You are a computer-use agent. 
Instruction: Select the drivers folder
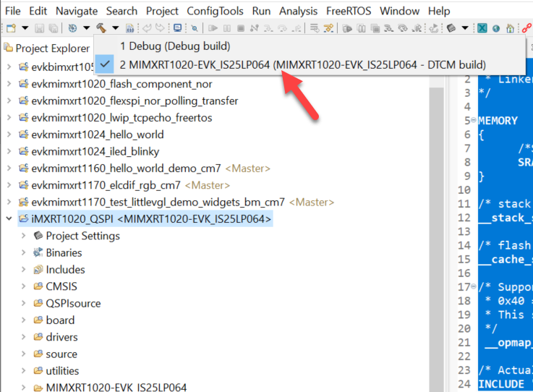point(62,337)
